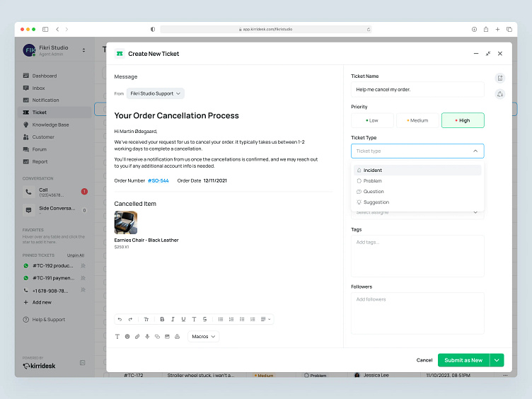This screenshot has height=399, width=532.
Task: Open the Submit options arrow dropdown
Action: (497, 360)
